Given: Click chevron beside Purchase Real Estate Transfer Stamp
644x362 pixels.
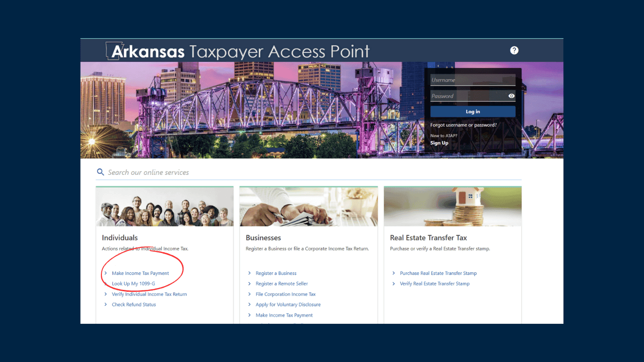Looking at the screenshot, I should 394,273.
